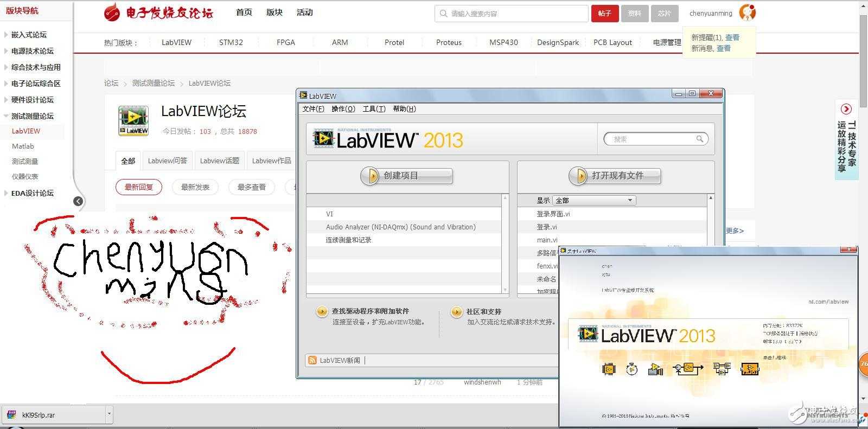The height and width of the screenshot is (429, 868).
Task: Click the 打开现有文件 button in LabVIEW
Action: pyautogui.click(x=615, y=176)
